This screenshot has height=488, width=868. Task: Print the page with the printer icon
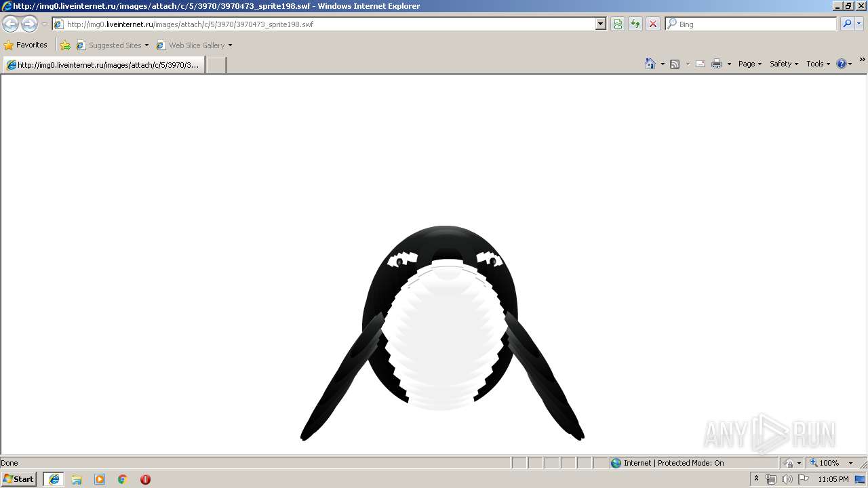717,64
